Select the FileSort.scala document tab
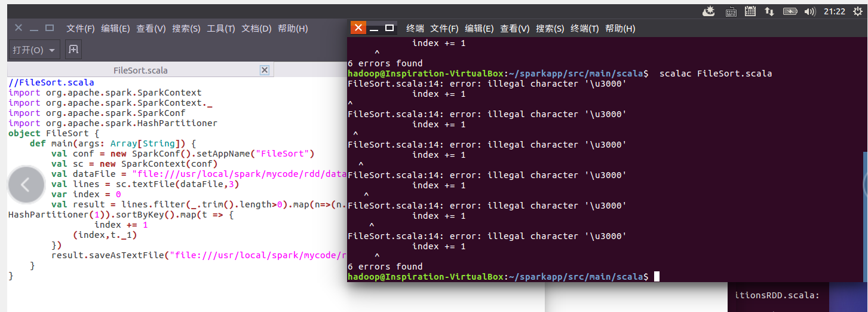The height and width of the screenshot is (312, 868). (140, 70)
